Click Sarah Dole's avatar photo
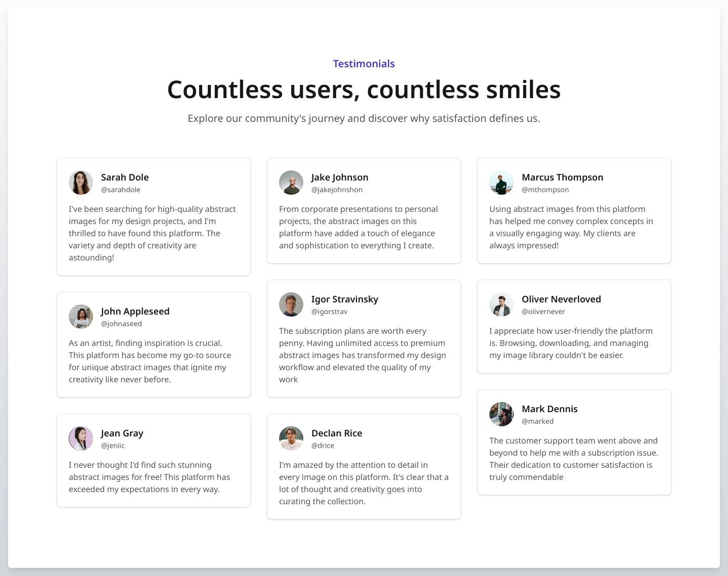 [x=81, y=183]
